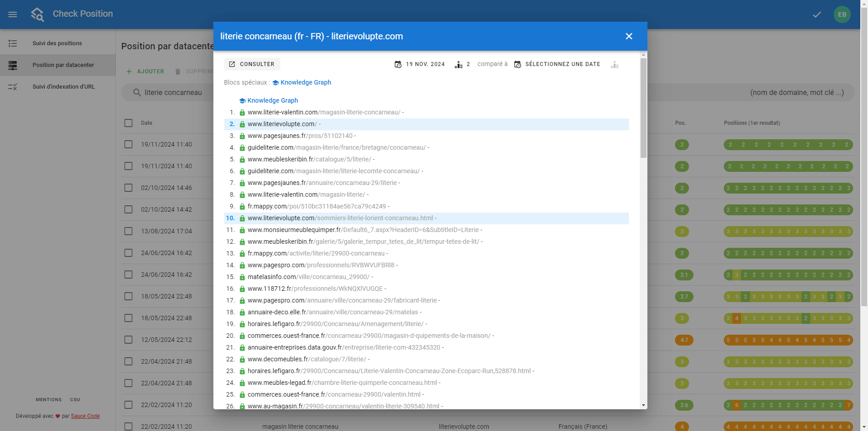868x431 pixels.
Task: Click the dialog scrollbar down arrow
Action: coord(643,405)
